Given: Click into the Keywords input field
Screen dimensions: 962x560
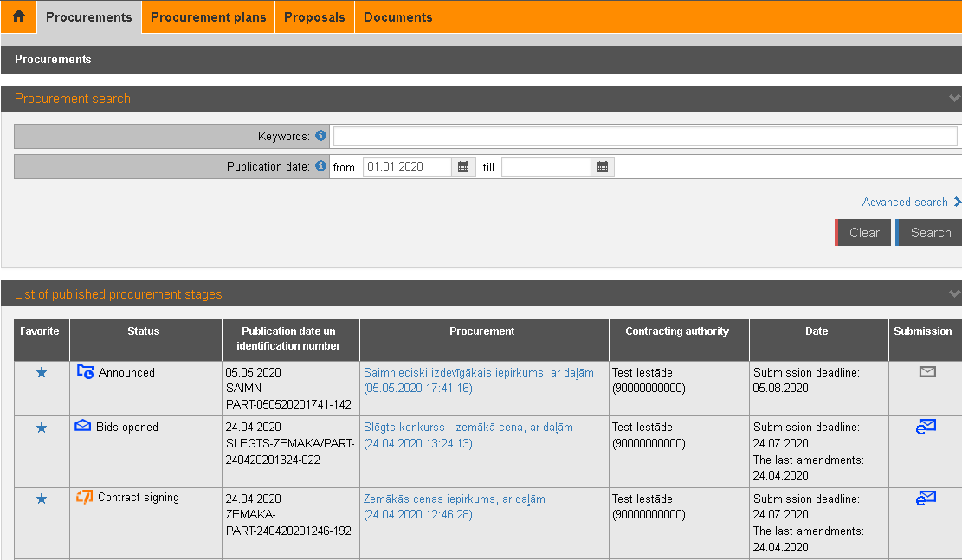Looking at the screenshot, I should tap(645, 137).
